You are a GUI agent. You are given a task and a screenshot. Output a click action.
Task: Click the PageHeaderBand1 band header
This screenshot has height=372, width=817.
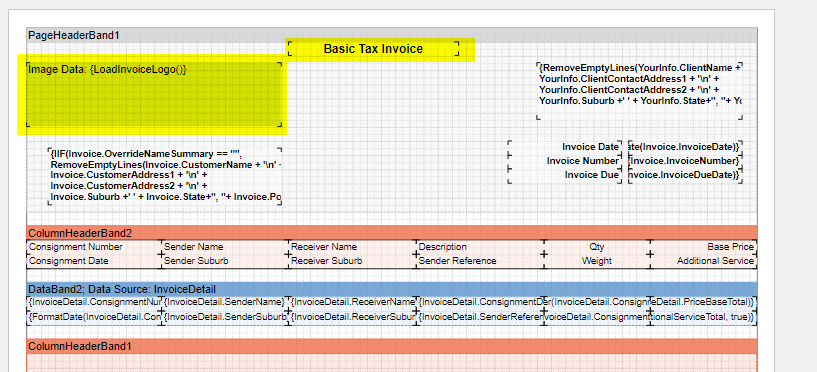(391, 35)
